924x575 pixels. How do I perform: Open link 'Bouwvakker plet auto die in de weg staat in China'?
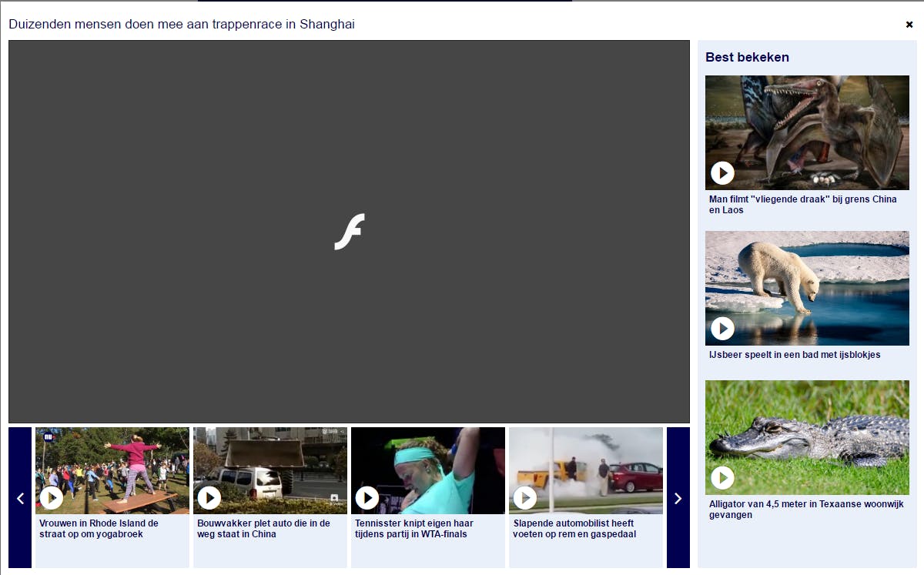point(263,529)
